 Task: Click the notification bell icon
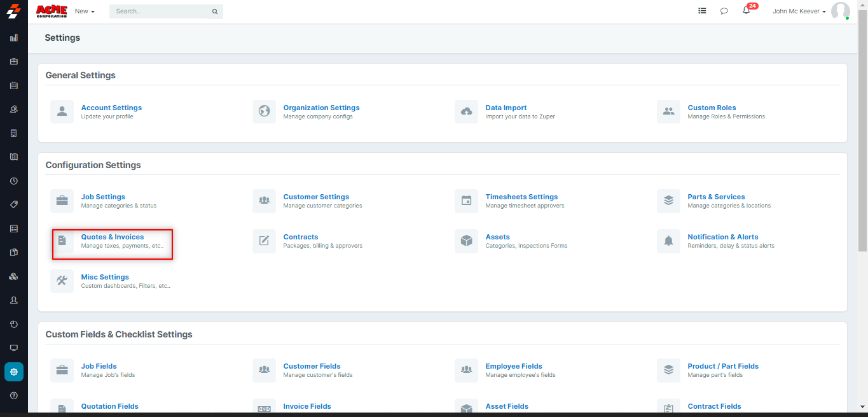[746, 11]
